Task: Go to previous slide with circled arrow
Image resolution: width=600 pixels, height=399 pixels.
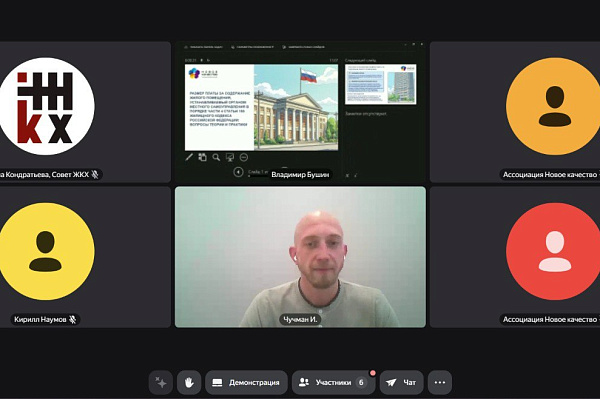Action: point(238,172)
